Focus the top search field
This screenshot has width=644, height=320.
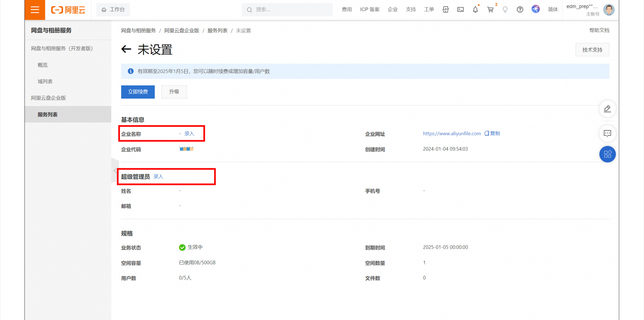(x=287, y=10)
